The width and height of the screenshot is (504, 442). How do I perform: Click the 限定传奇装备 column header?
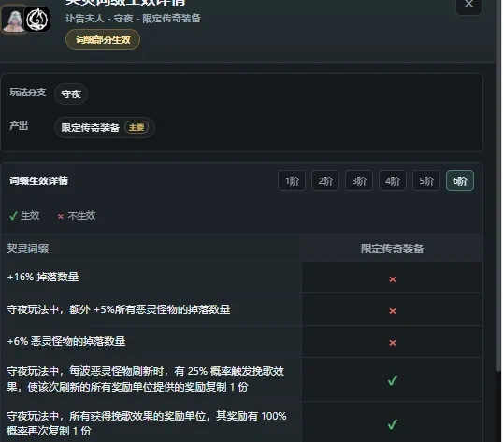392,249
